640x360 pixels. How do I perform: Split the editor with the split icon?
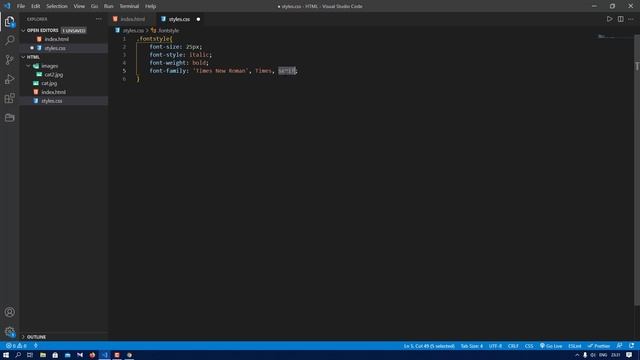[620, 19]
